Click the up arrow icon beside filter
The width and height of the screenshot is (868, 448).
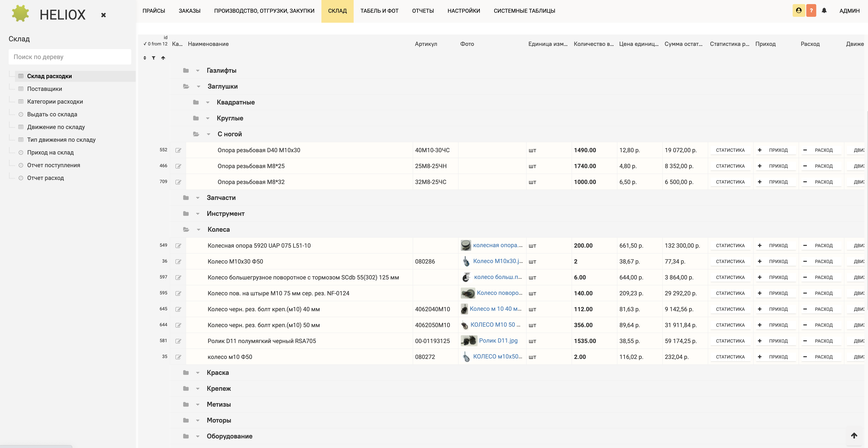click(x=163, y=58)
